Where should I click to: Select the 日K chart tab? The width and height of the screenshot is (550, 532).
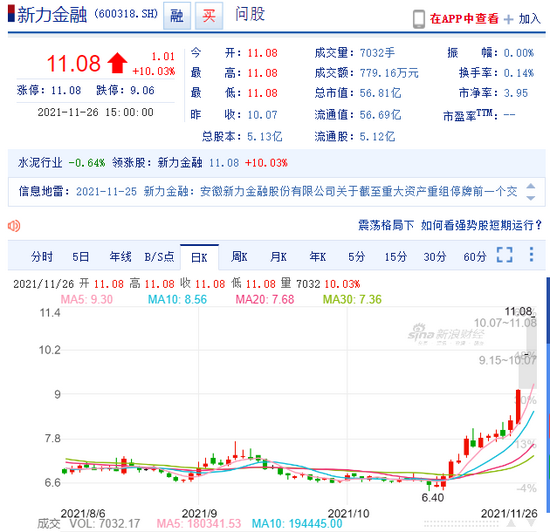click(x=199, y=257)
